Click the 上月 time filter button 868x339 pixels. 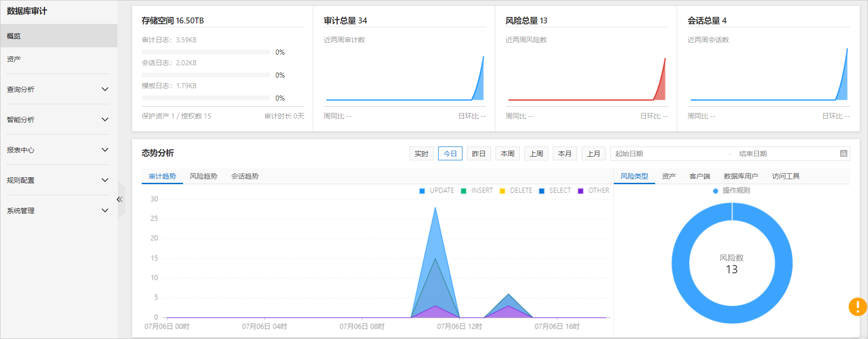594,153
